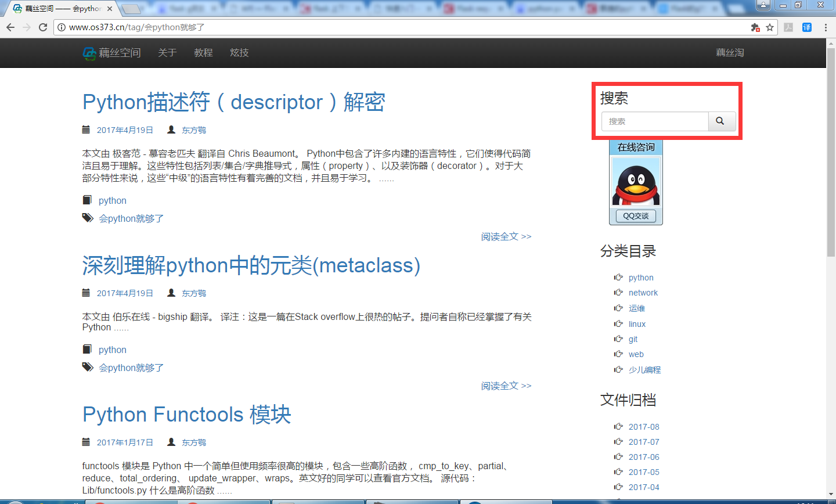Click the tag icon before 会python就够了
This screenshot has height=504, width=836.
[88, 218]
